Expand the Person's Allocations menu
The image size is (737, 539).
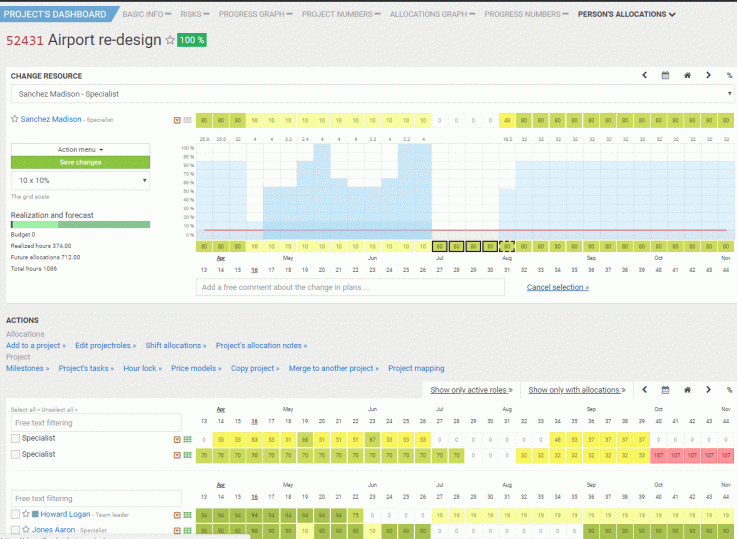pos(627,14)
